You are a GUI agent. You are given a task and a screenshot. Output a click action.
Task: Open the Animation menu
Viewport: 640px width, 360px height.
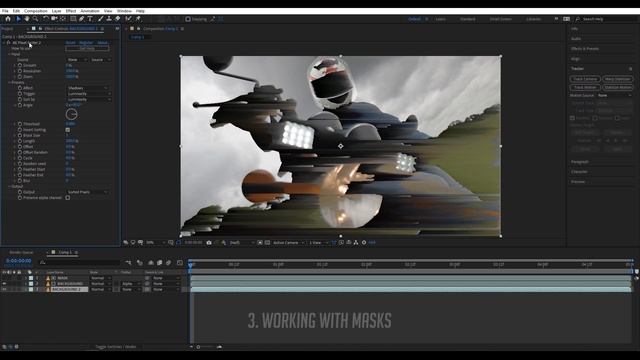pos(90,11)
